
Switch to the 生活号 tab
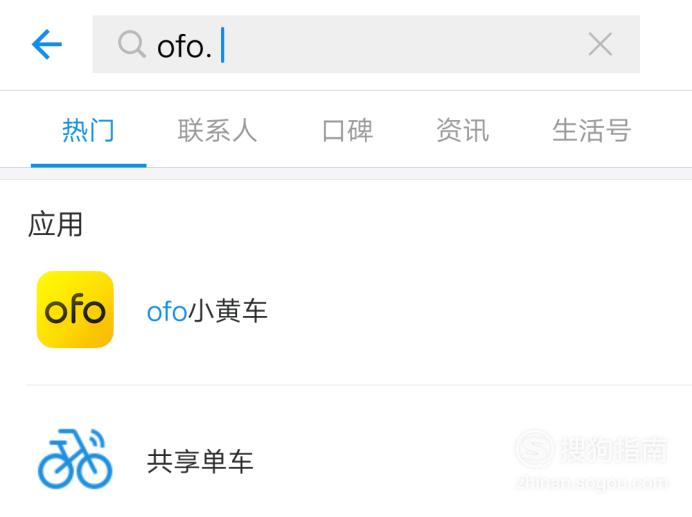click(x=591, y=130)
